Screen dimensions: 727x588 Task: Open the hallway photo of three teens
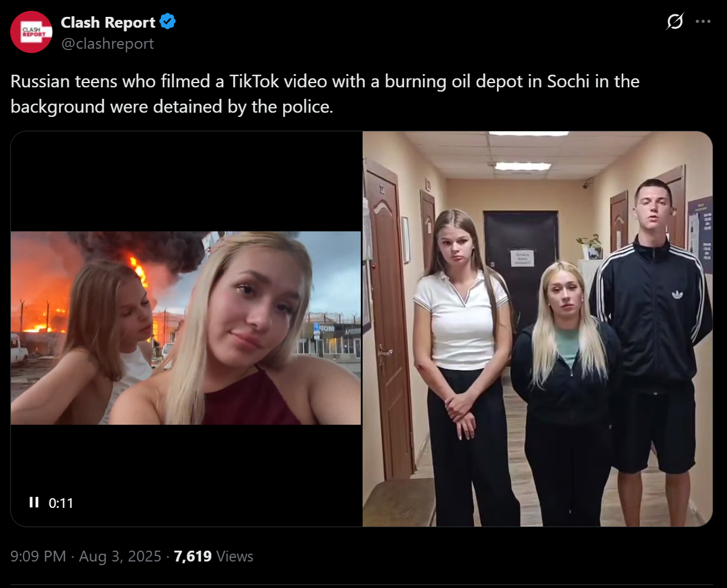pos(537,328)
